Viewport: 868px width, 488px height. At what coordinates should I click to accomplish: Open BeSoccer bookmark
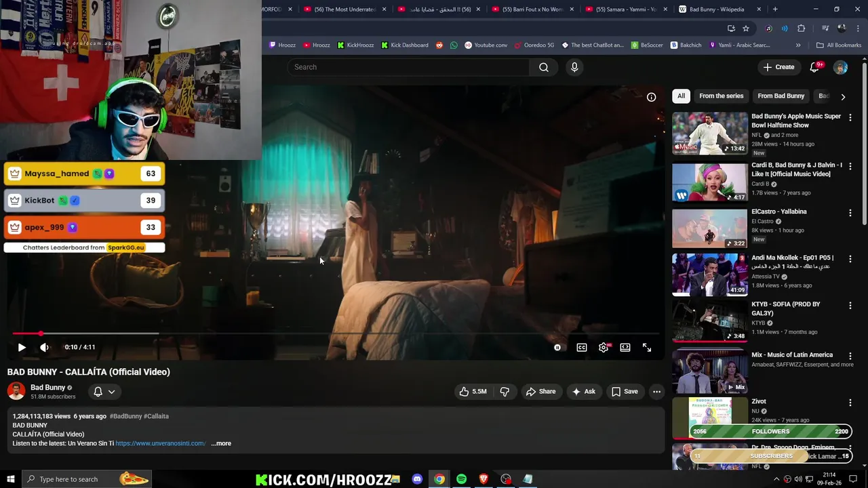point(647,45)
